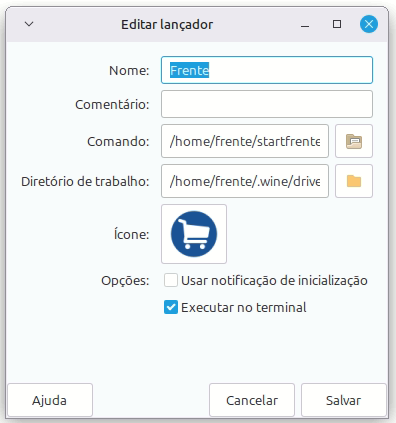The height and width of the screenshot is (423, 396).
Task: Click the Executar no terminal label text
Action: [244, 307]
